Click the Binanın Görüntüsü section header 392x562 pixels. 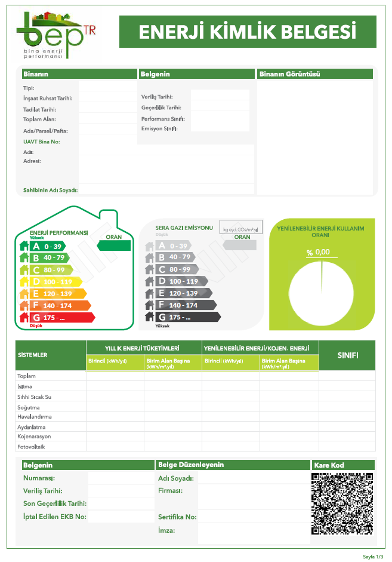pyautogui.click(x=315, y=74)
